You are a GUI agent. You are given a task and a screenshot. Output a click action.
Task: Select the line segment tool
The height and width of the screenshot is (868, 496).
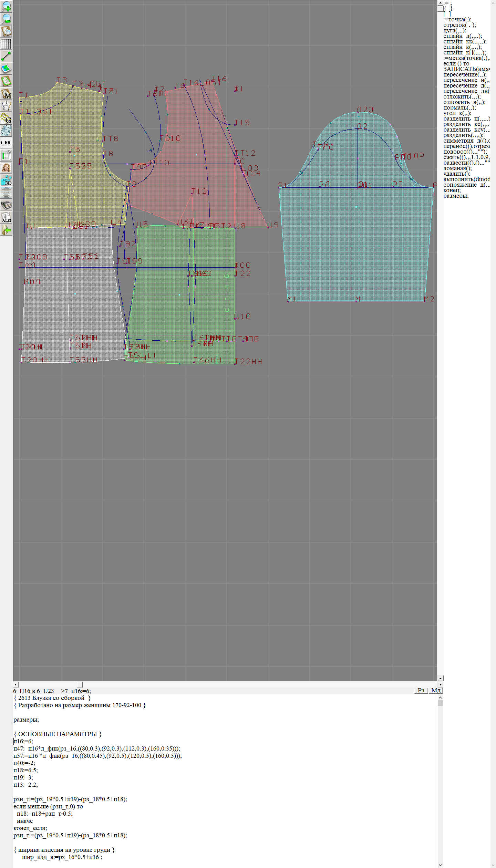[x=6, y=56]
